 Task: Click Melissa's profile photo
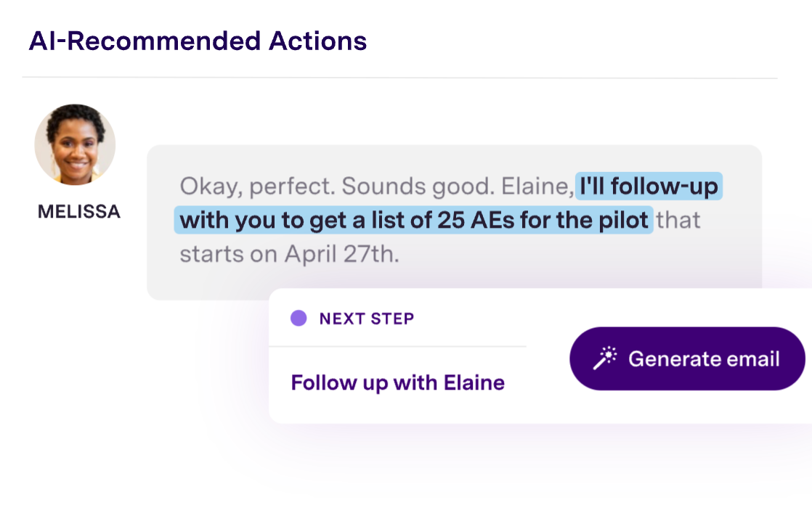pyautogui.click(x=75, y=144)
